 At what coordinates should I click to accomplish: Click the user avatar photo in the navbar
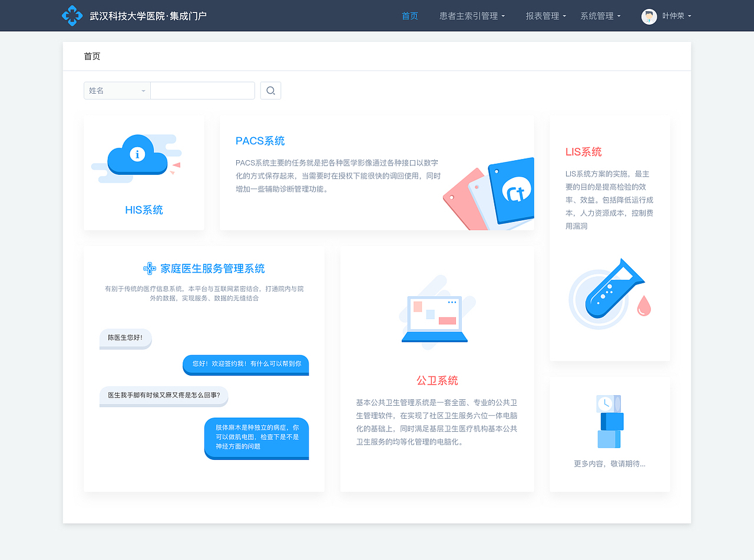649,16
